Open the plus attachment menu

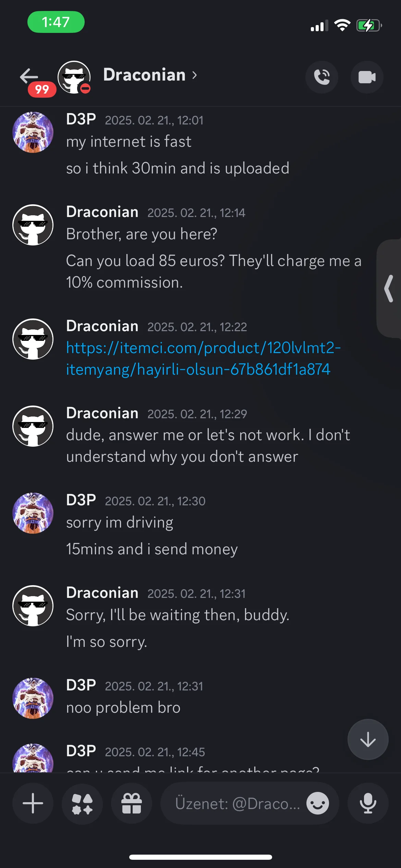[33, 803]
